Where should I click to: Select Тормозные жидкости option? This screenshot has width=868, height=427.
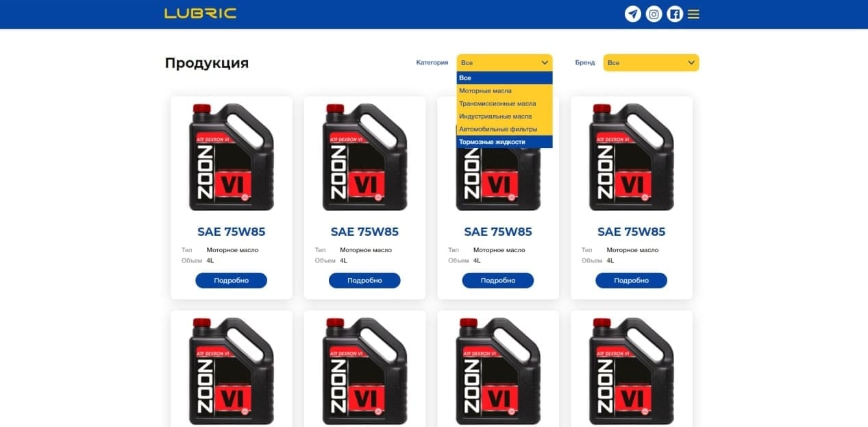504,142
